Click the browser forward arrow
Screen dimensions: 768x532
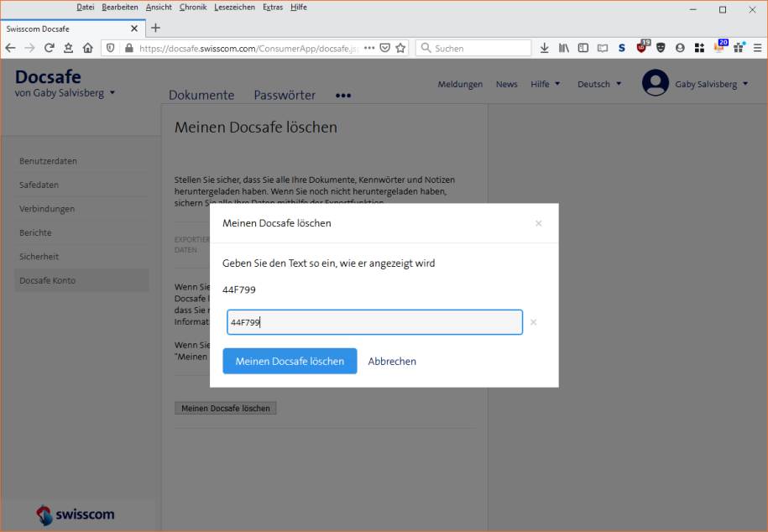pyautogui.click(x=29, y=48)
